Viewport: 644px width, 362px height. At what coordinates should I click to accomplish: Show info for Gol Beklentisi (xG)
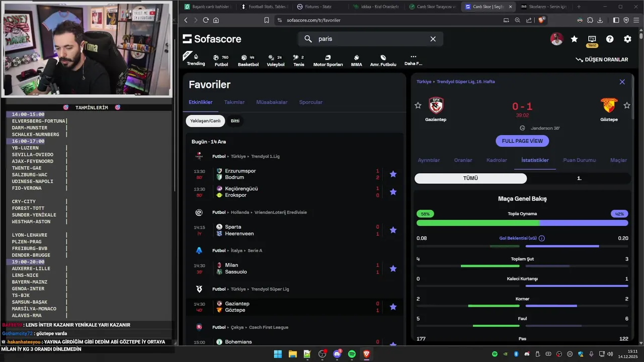click(x=542, y=238)
